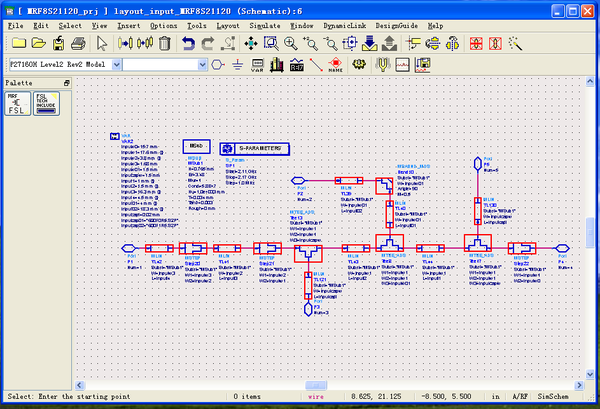Click the Undo arrow icon
The width and height of the screenshot is (600, 409).
187,43
